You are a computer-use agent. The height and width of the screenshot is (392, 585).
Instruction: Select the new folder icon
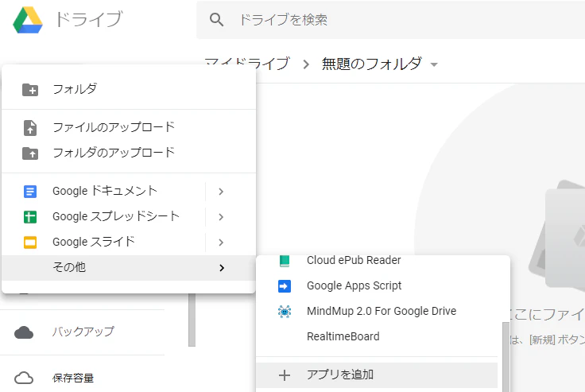(x=30, y=90)
